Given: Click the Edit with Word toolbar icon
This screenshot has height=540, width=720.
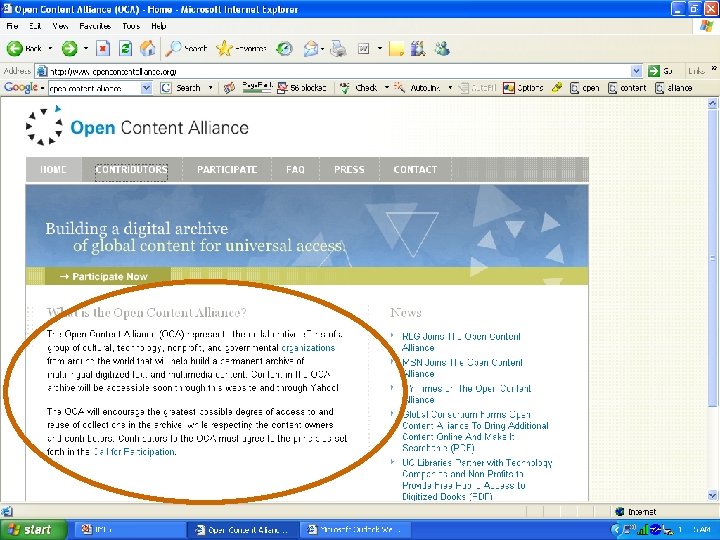Looking at the screenshot, I should [x=364, y=48].
